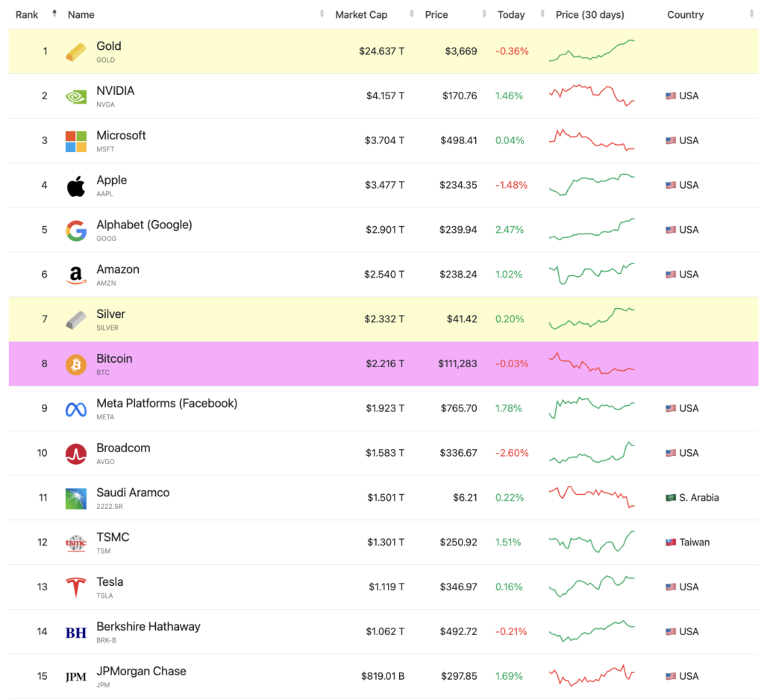This screenshot has width=764, height=700.
Task: Click the Apple logo icon
Action: click(76, 186)
